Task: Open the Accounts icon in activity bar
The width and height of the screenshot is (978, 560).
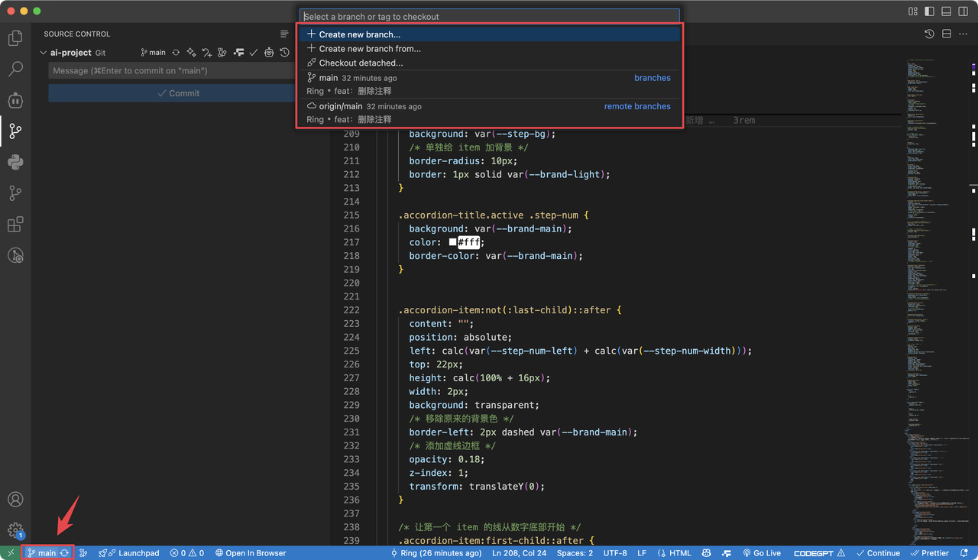Action: point(15,500)
